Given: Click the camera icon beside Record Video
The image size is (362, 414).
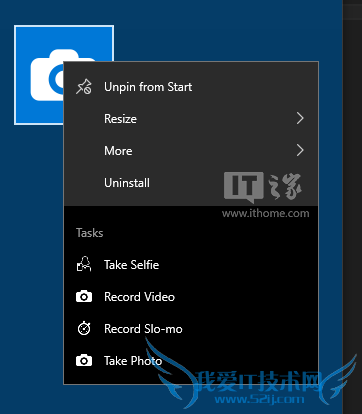Looking at the screenshot, I should tap(84, 297).
